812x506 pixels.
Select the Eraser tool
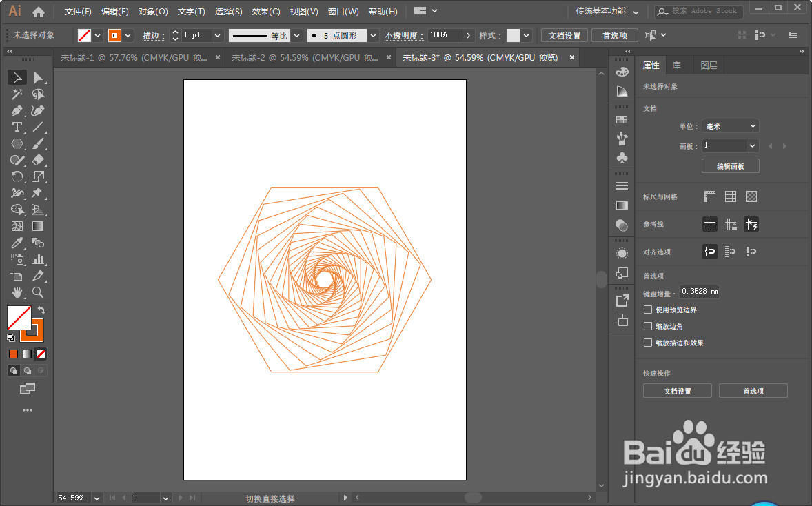click(38, 160)
